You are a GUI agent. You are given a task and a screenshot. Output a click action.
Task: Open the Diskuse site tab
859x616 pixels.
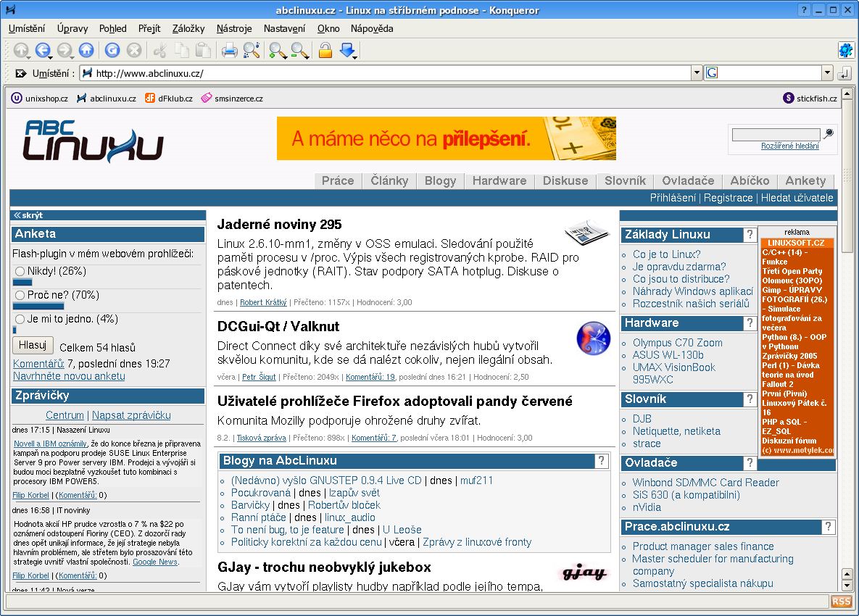[565, 180]
